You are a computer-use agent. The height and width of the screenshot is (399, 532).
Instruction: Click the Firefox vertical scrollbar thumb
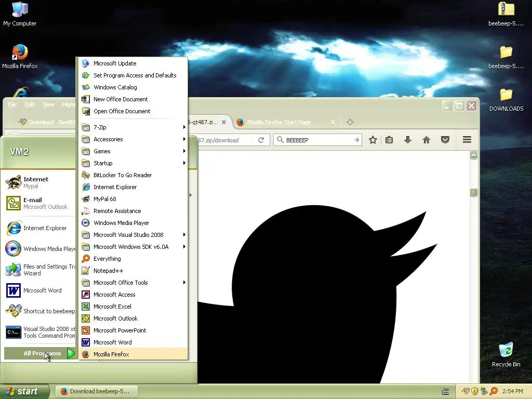pos(474,193)
